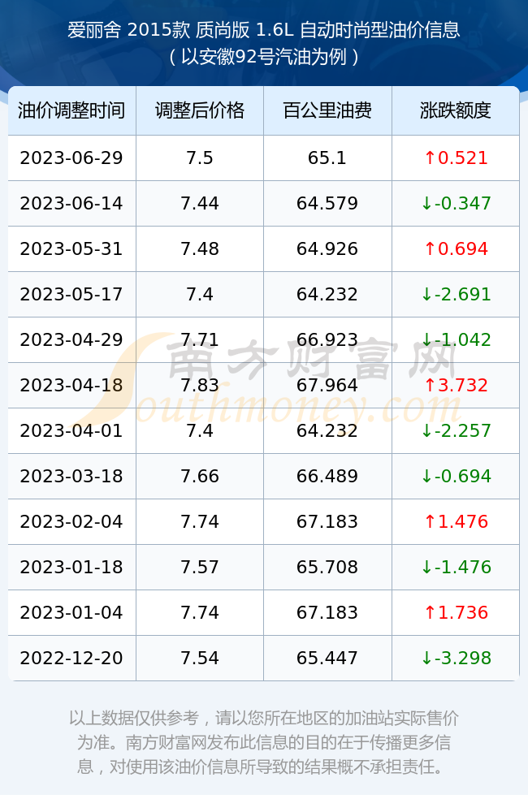This screenshot has width=528, height=812.
Task: Click the green down arrow value -0.347
Action: 456,204
